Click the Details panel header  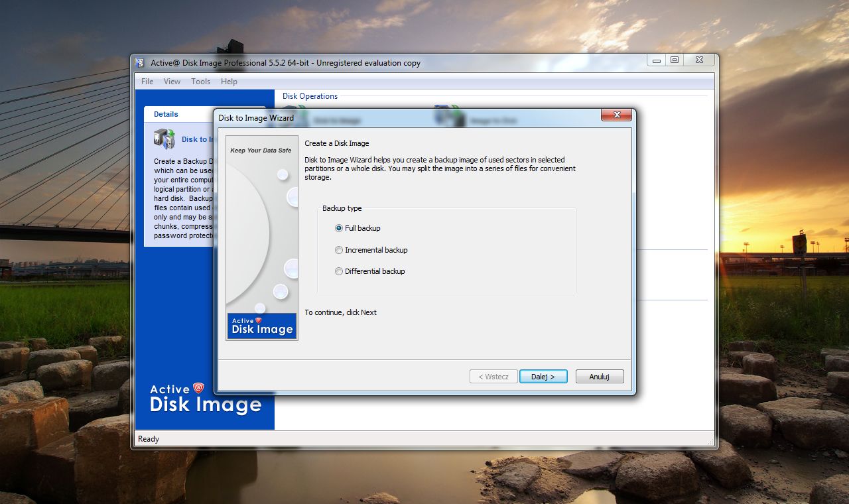pyautogui.click(x=166, y=114)
